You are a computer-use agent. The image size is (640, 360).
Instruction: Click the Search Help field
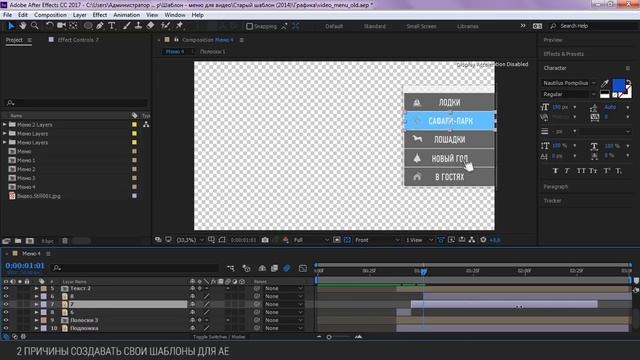pos(594,26)
